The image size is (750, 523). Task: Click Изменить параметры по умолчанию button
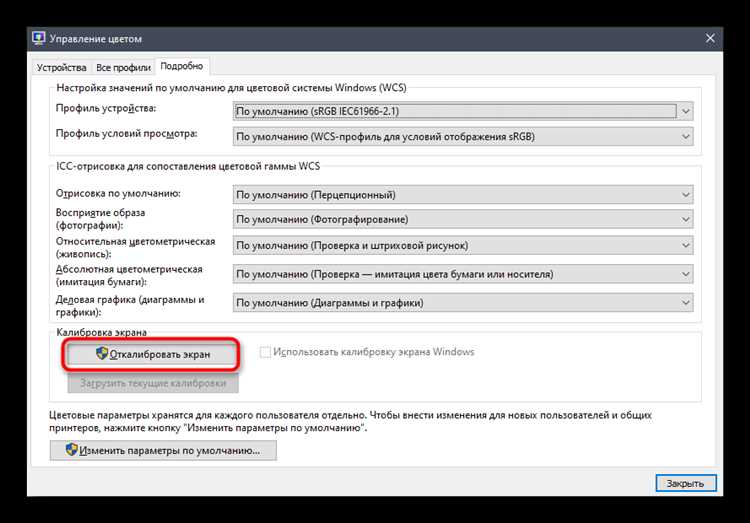coord(163,450)
